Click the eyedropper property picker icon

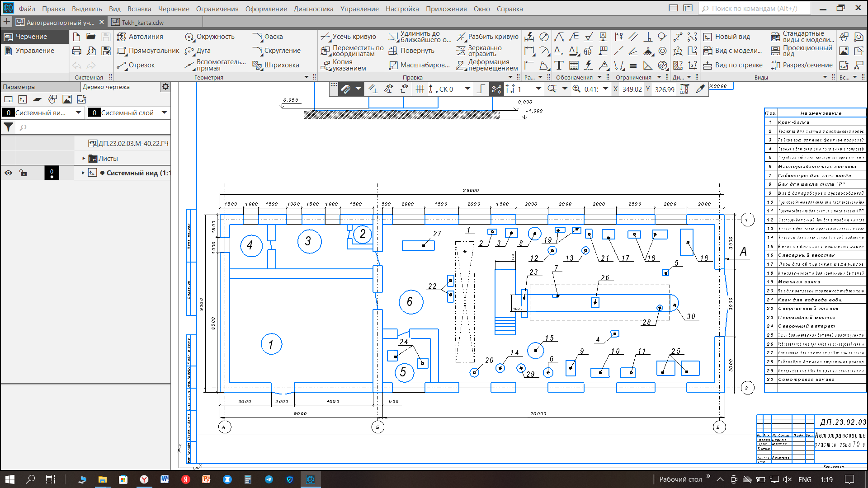(x=700, y=89)
